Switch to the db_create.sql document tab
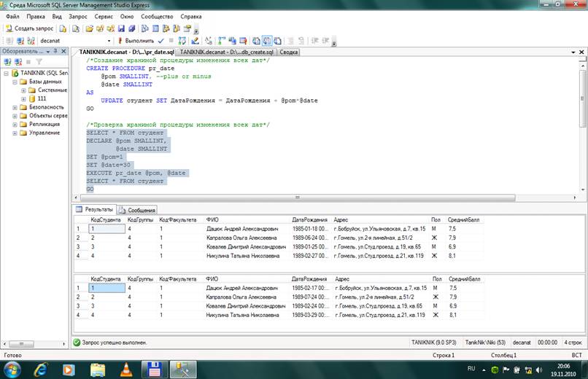This screenshot has width=588, height=379. click(x=226, y=52)
